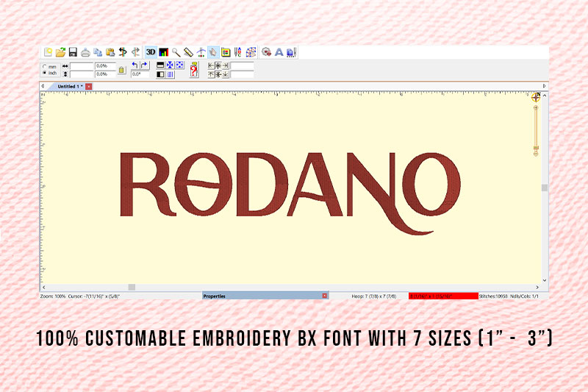The height and width of the screenshot is (392, 588).
Task: Toggle the pointing hand tool
Action: (213, 52)
